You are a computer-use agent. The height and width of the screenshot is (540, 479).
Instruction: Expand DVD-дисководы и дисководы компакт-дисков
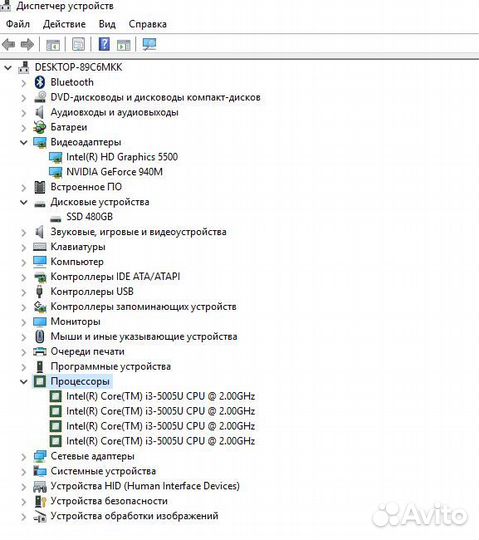pos(23,98)
